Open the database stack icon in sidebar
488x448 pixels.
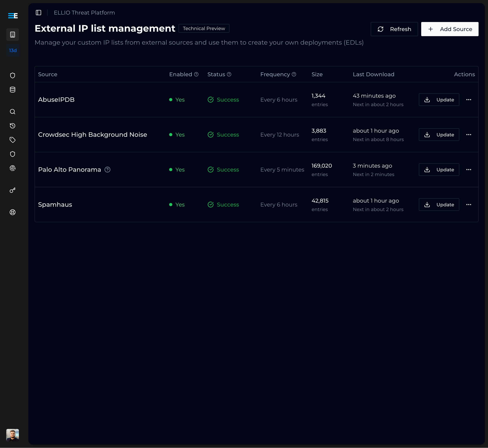click(x=13, y=90)
